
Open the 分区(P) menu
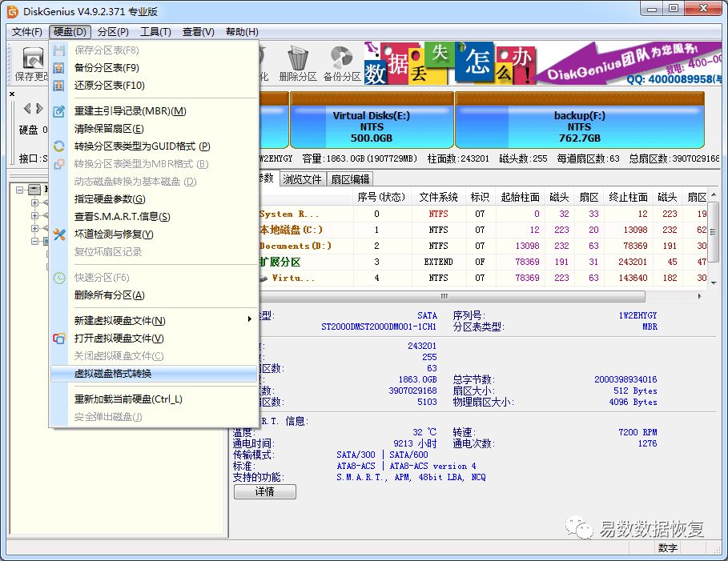click(113, 32)
